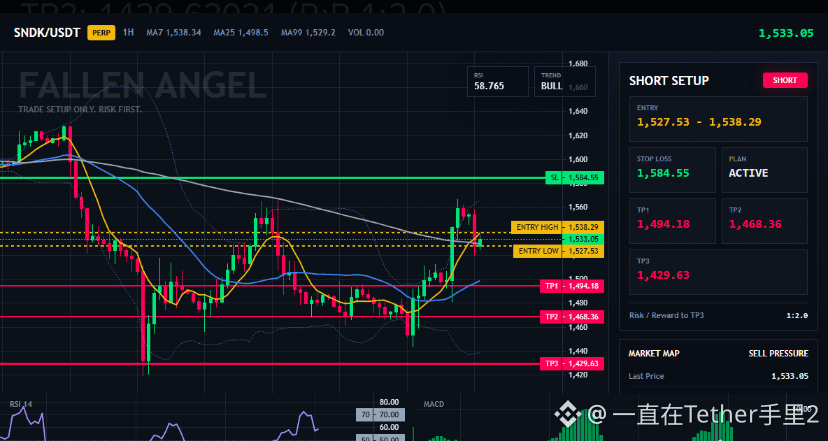Click the 1,440 price axis label
The width and height of the screenshot is (828, 441).
578,351
